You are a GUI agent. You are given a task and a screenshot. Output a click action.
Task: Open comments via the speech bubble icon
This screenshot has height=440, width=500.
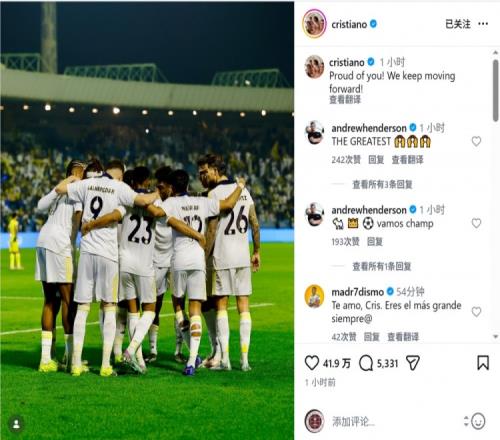pyautogui.click(x=366, y=363)
